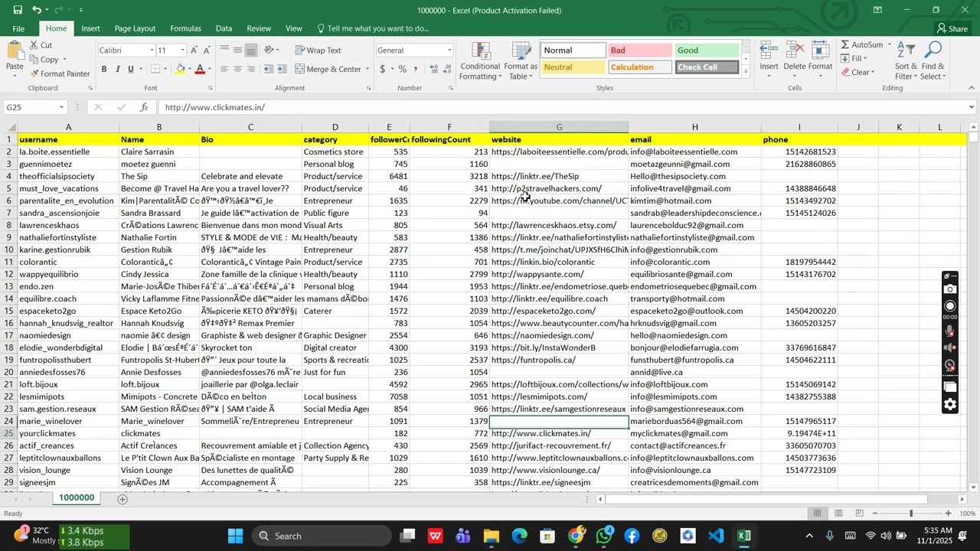Click screen recorder camera capture icon

(950, 289)
